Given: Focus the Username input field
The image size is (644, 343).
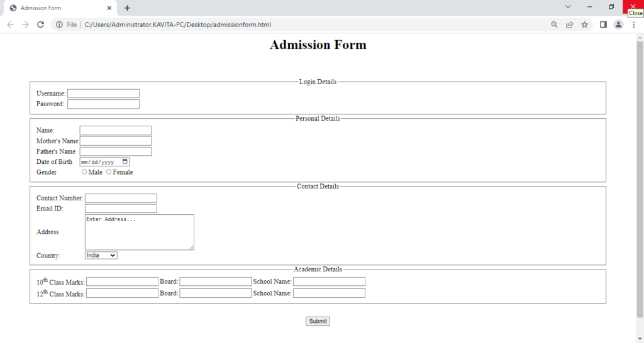Looking at the screenshot, I should coord(104,94).
